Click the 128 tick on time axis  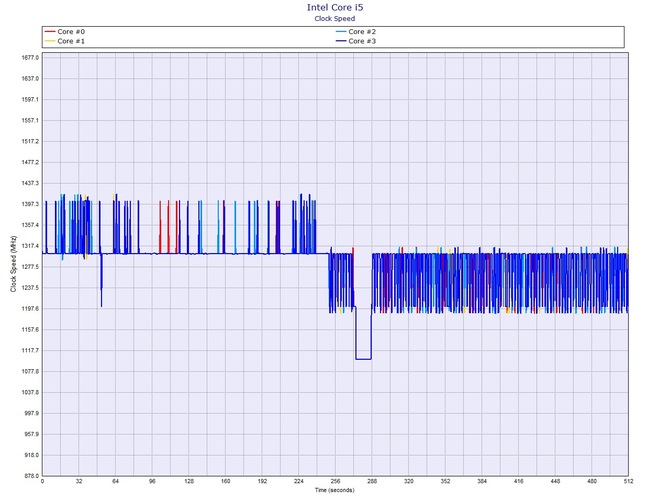click(189, 481)
